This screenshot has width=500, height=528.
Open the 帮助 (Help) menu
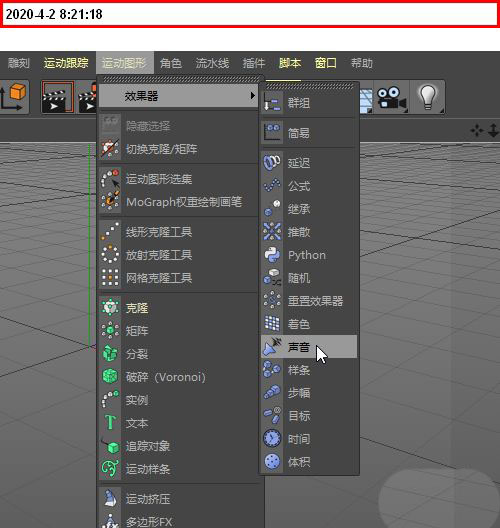click(x=362, y=63)
